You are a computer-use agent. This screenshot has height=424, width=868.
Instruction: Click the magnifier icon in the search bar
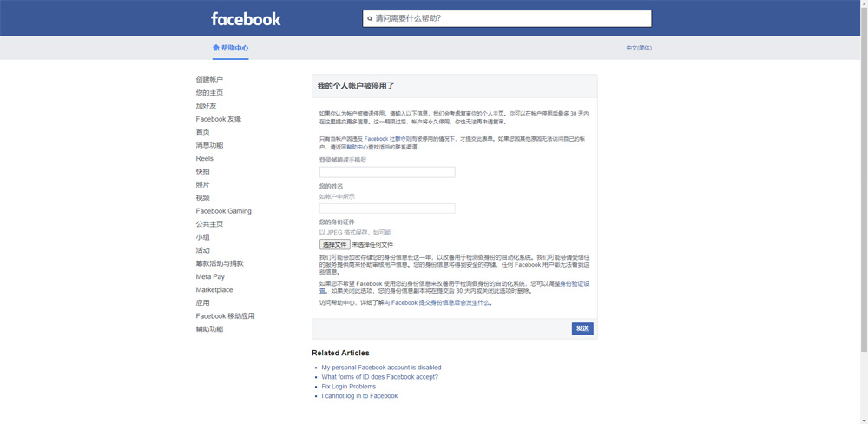point(370,18)
